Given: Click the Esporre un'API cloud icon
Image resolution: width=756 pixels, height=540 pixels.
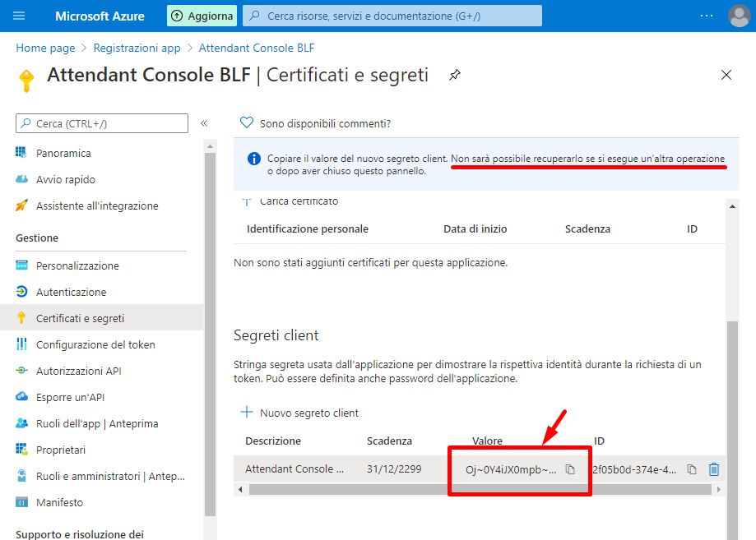Looking at the screenshot, I should pyautogui.click(x=21, y=396).
